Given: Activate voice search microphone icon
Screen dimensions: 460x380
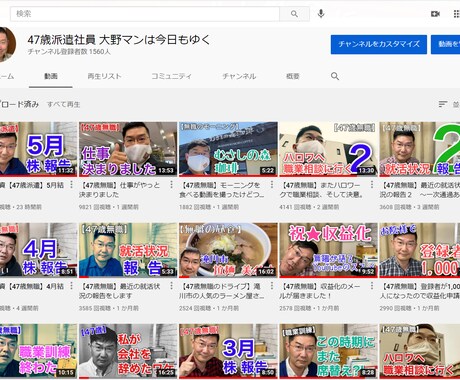Looking at the screenshot, I should point(321,14).
